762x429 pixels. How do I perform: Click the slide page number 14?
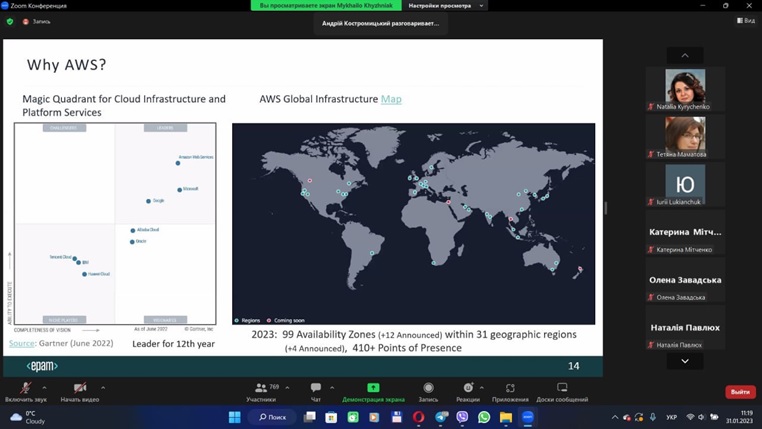tap(573, 366)
